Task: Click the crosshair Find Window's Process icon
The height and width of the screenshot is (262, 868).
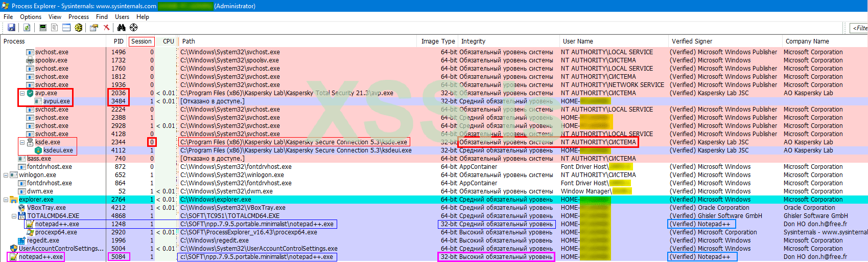Action: tap(134, 28)
